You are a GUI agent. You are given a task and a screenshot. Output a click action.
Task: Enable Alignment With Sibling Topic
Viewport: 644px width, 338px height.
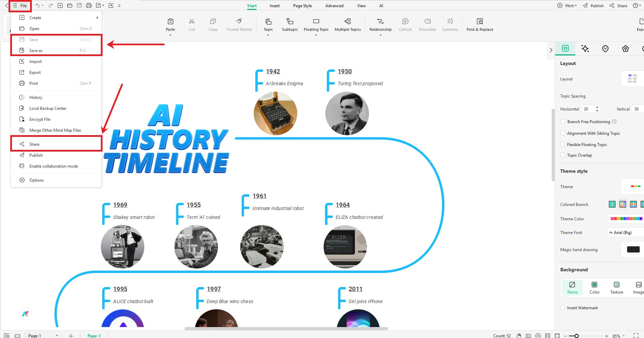point(563,133)
